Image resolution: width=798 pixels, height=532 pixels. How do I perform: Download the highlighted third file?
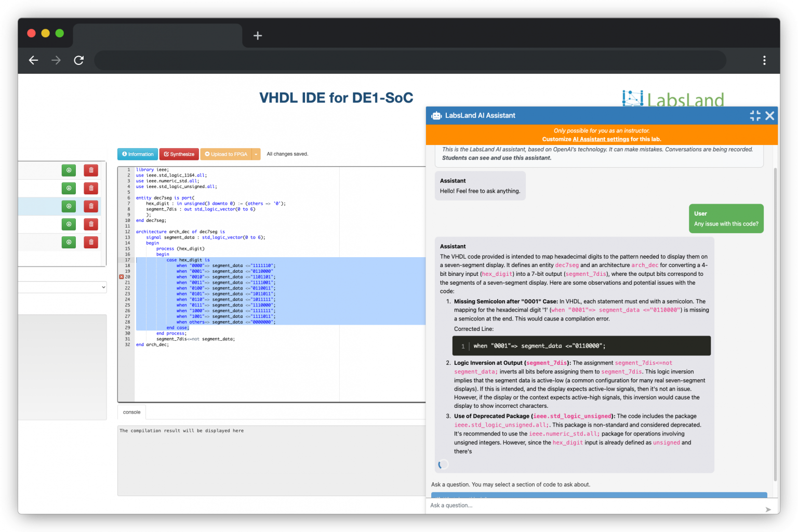[69, 206]
